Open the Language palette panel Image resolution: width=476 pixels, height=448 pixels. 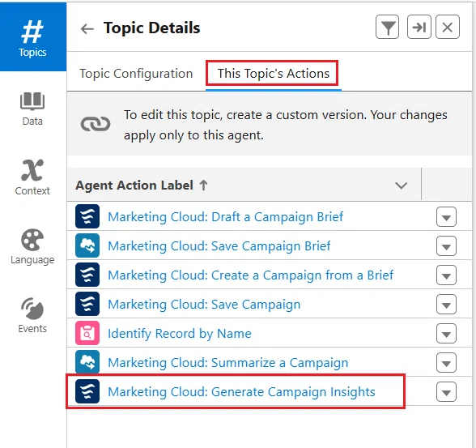[x=32, y=246]
